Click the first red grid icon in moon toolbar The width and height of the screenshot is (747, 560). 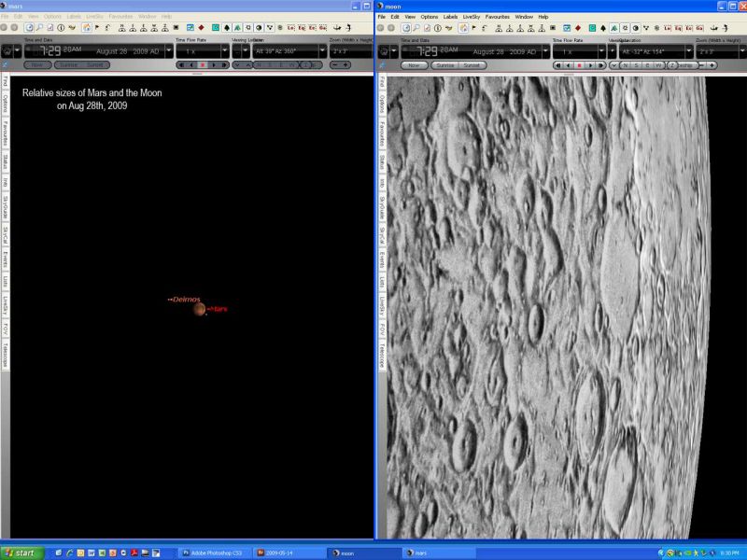pos(668,28)
